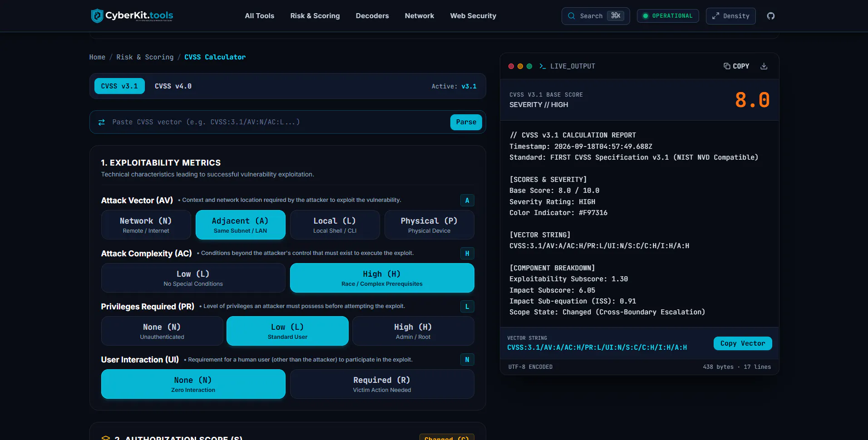
Task: Click the yellow window dot in output panel
Action: pyautogui.click(x=520, y=66)
